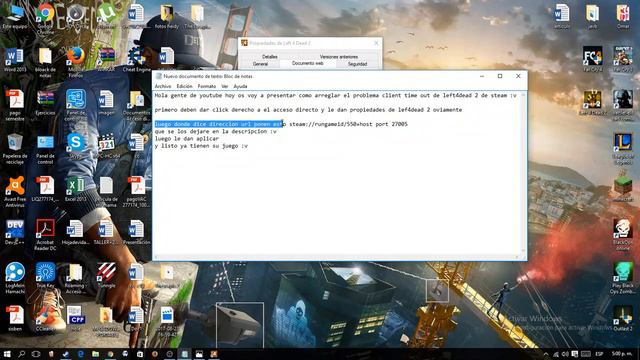Click the highlighted 'luego donde dice direccion url' text
The height and width of the screenshot is (360, 640).
pos(218,124)
